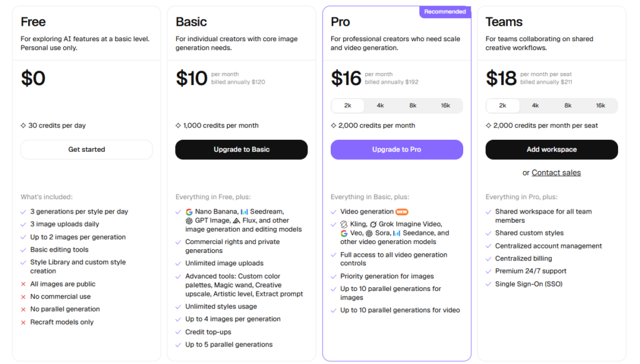640x364 pixels.
Task: Click Upgrade to Basic button
Action: click(x=242, y=150)
